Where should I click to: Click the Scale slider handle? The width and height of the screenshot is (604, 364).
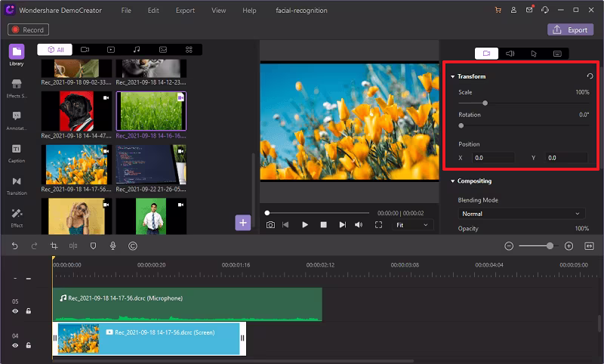(x=485, y=103)
